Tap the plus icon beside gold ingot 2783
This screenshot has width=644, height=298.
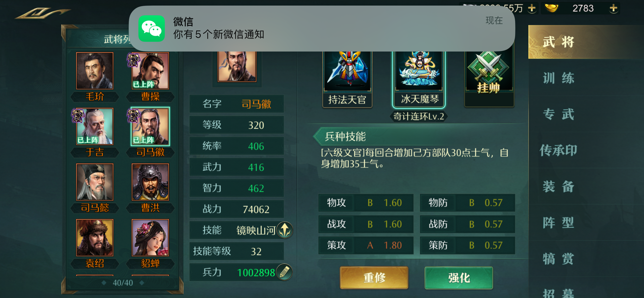613,8
